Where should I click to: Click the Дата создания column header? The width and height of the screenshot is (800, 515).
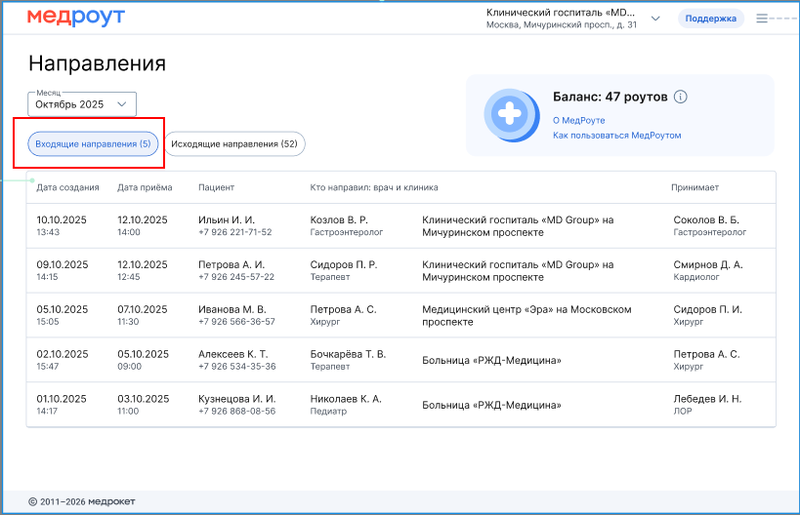pyautogui.click(x=67, y=187)
